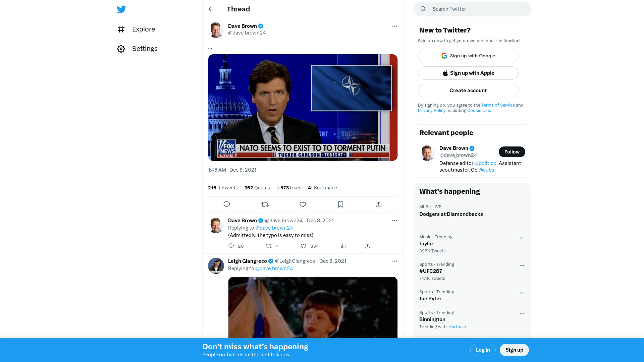This screenshot has height=362, width=644.
Task: Open Settings via the gear icon
Action: click(121, 49)
